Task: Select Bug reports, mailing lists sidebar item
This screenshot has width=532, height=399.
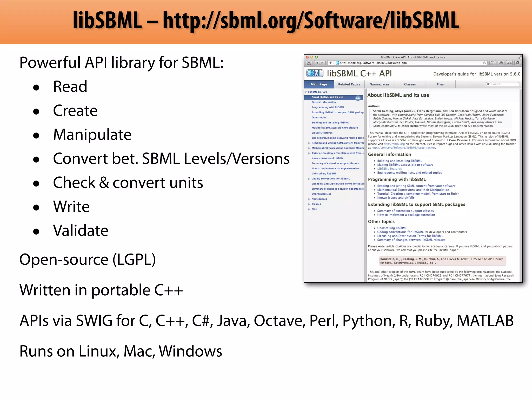Action: pos(338,138)
